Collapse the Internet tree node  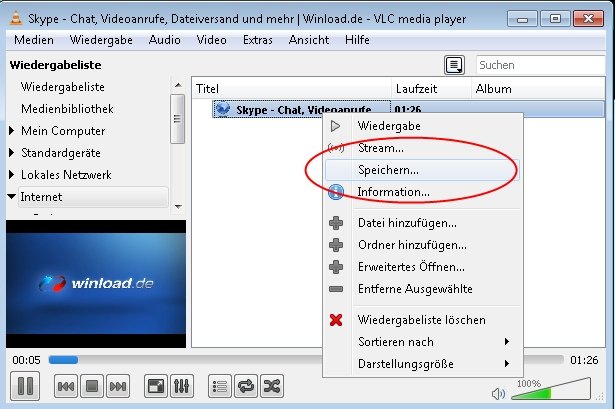tap(12, 196)
